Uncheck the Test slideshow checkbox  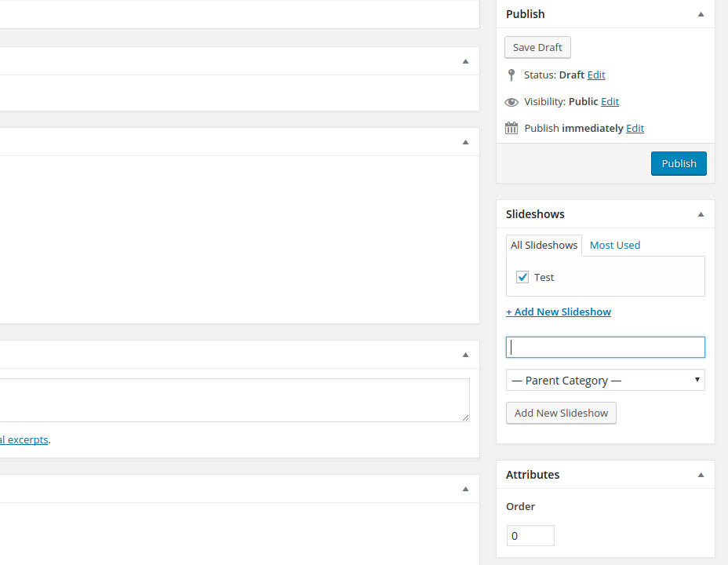[522, 277]
